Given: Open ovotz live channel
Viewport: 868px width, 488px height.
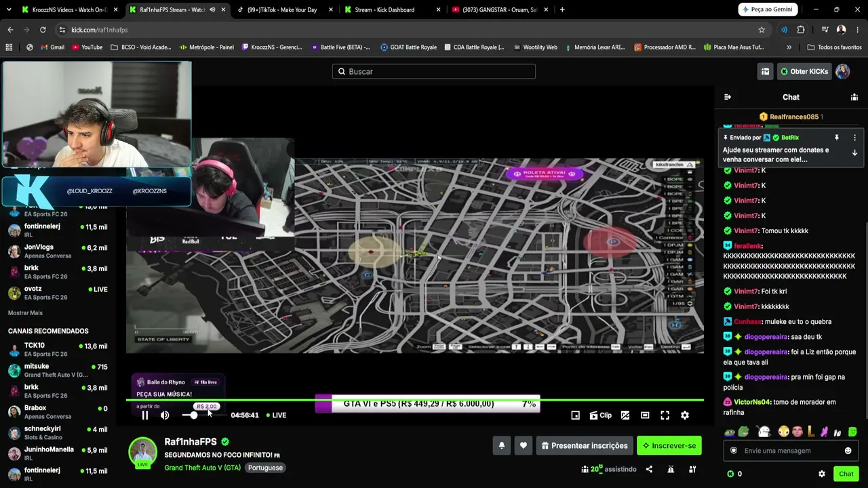Looking at the screenshot, I should click(58, 293).
